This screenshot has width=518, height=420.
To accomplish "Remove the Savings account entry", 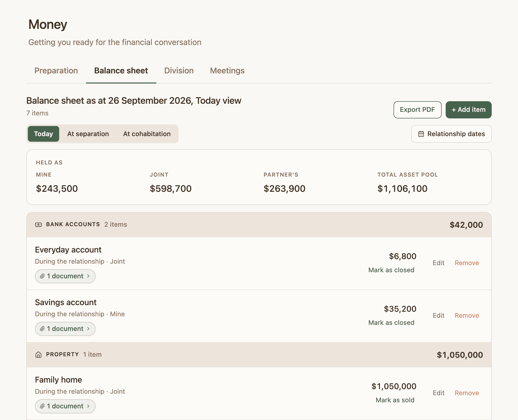I will 467,316.
